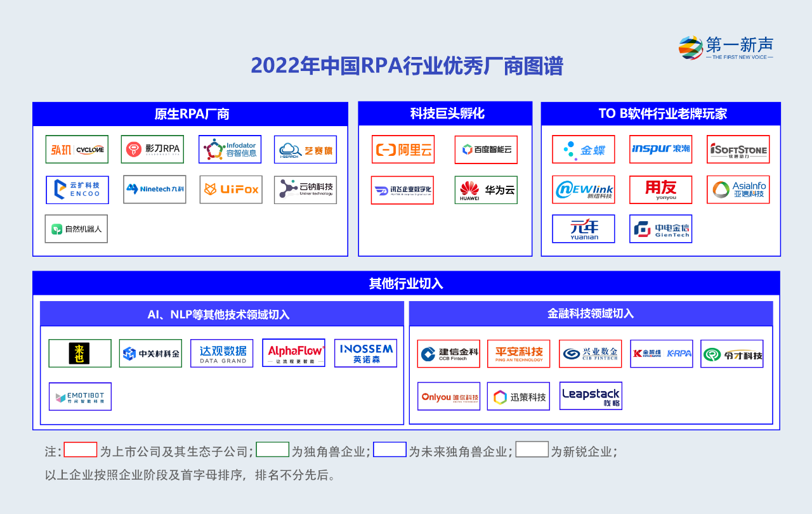This screenshot has height=514, width=812.
Task: Open the 平安科技 logo tile
Action: pyautogui.click(x=519, y=354)
